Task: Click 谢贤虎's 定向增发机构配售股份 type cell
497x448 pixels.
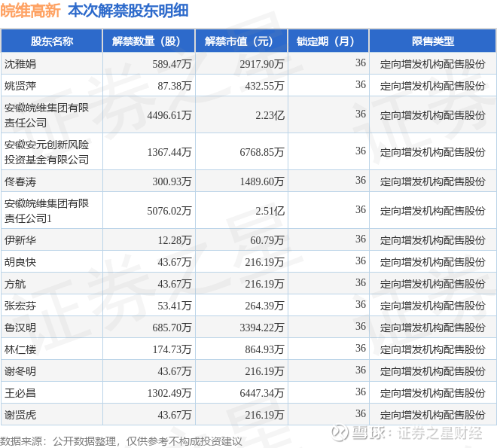Action: pyautogui.click(x=433, y=415)
